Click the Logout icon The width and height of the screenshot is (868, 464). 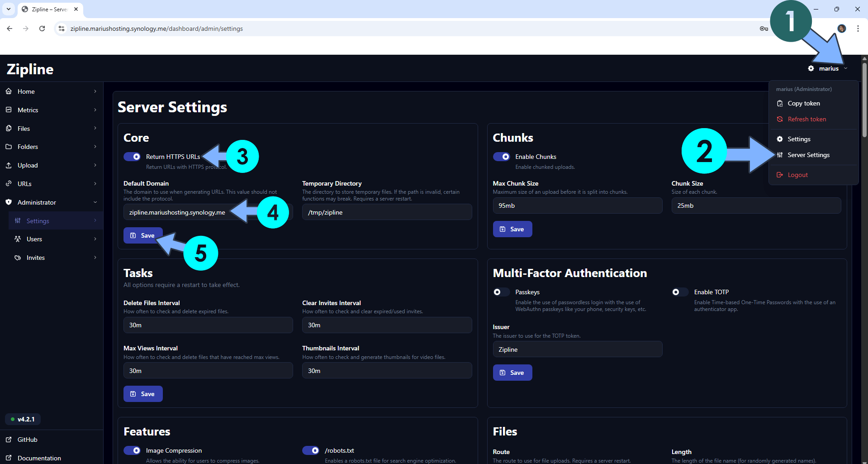780,175
